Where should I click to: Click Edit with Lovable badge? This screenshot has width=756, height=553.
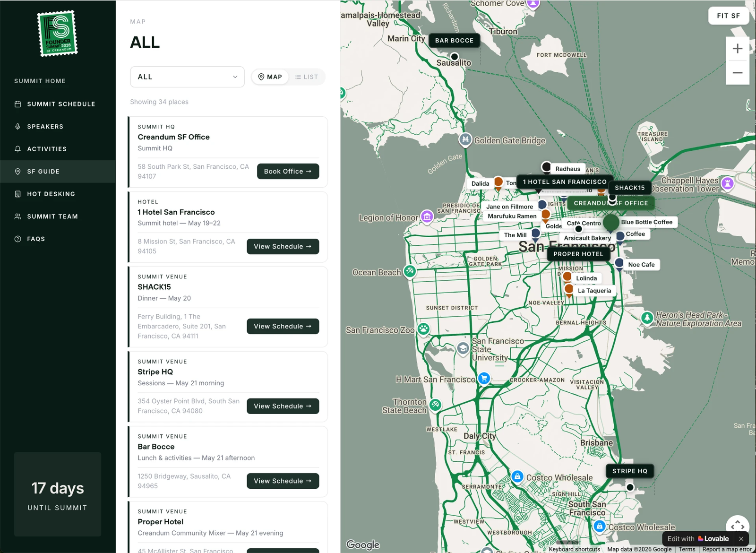[698, 539]
